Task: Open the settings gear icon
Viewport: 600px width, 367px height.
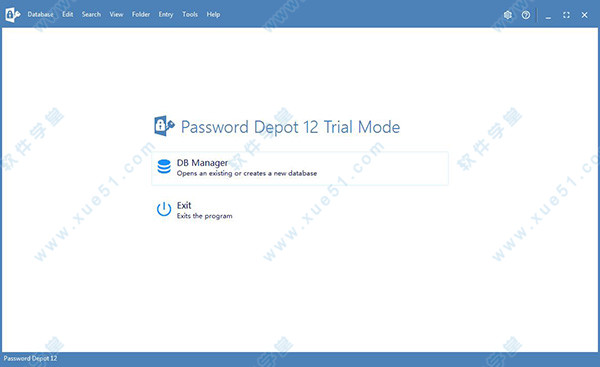Action: click(x=508, y=15)
